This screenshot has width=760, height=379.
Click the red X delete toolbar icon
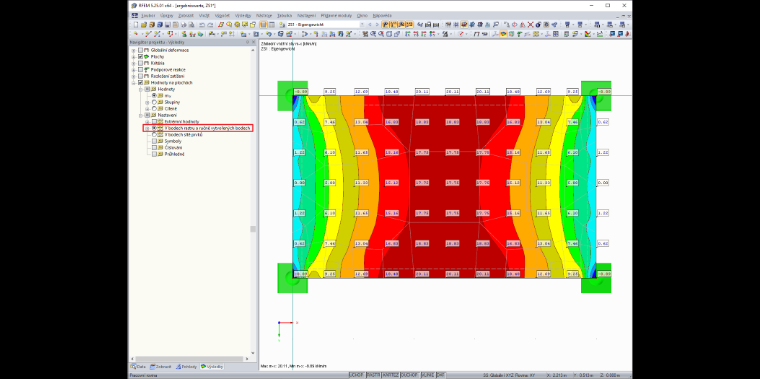(x=531, y=24)
